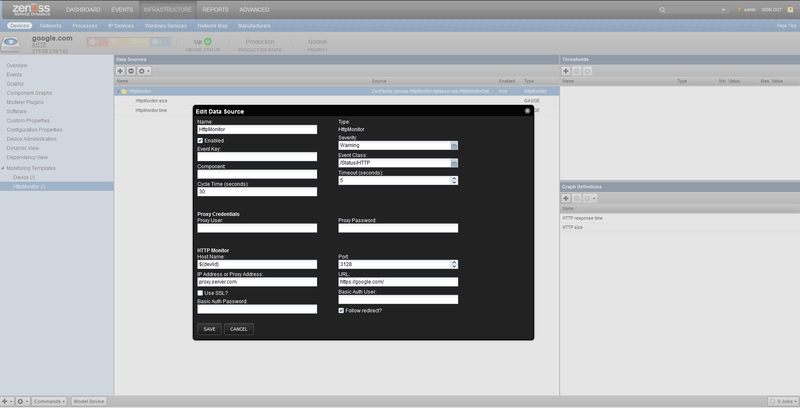Collapse the Monitoring Templates tree node

tap(3, 168)
